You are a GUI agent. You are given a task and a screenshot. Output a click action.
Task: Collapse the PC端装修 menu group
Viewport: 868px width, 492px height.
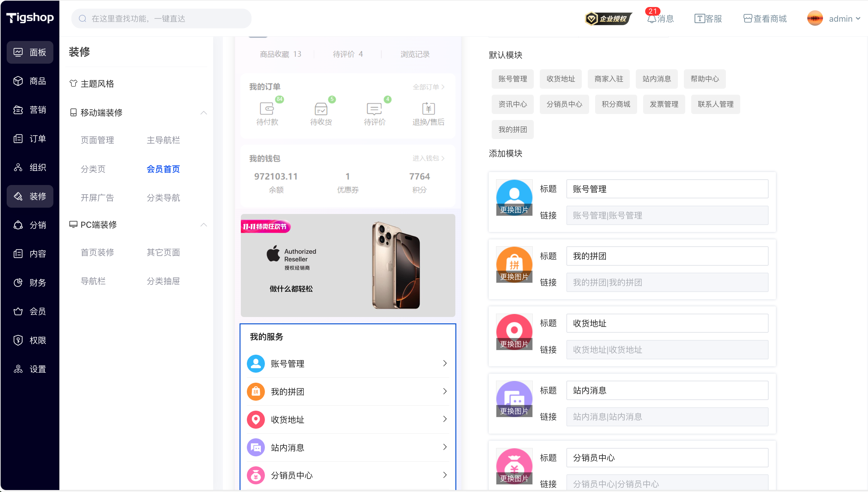tap(203, 225)
